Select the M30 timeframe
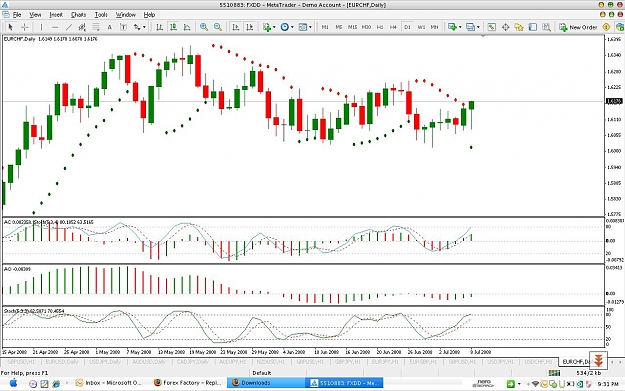This screenshot has width=625, height=391. 366,27
